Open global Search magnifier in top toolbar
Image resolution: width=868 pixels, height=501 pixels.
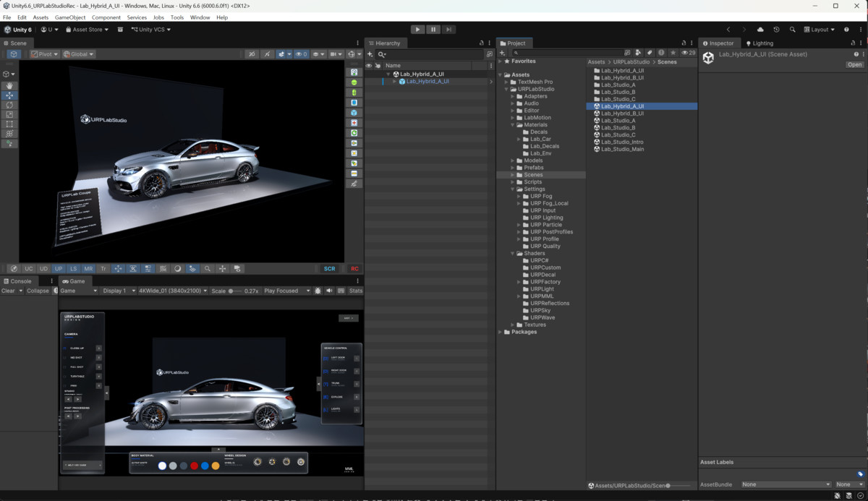pos(793,30)
